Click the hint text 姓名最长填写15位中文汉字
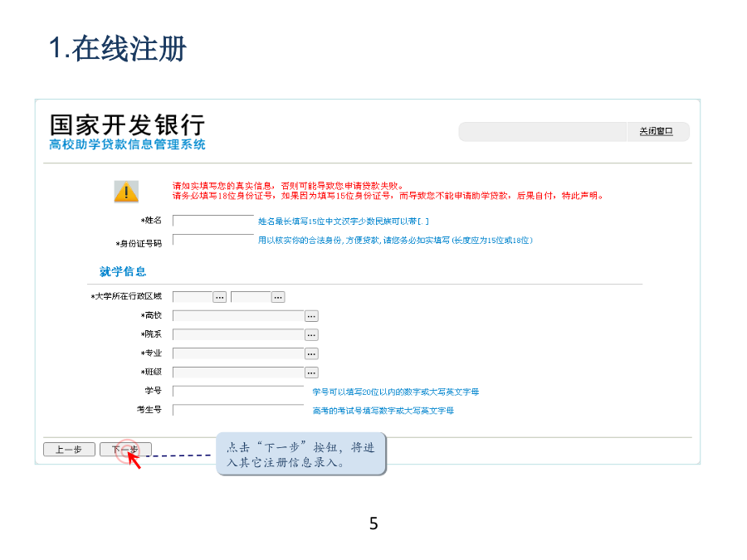The image size is (747, 560). pyautogui.click(x=343, y=222)
